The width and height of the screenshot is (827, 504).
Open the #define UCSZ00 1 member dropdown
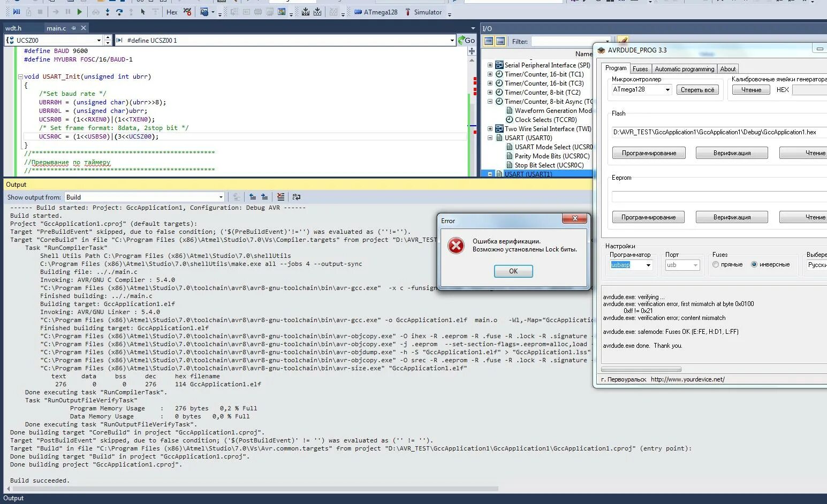(x=452, y=40)
